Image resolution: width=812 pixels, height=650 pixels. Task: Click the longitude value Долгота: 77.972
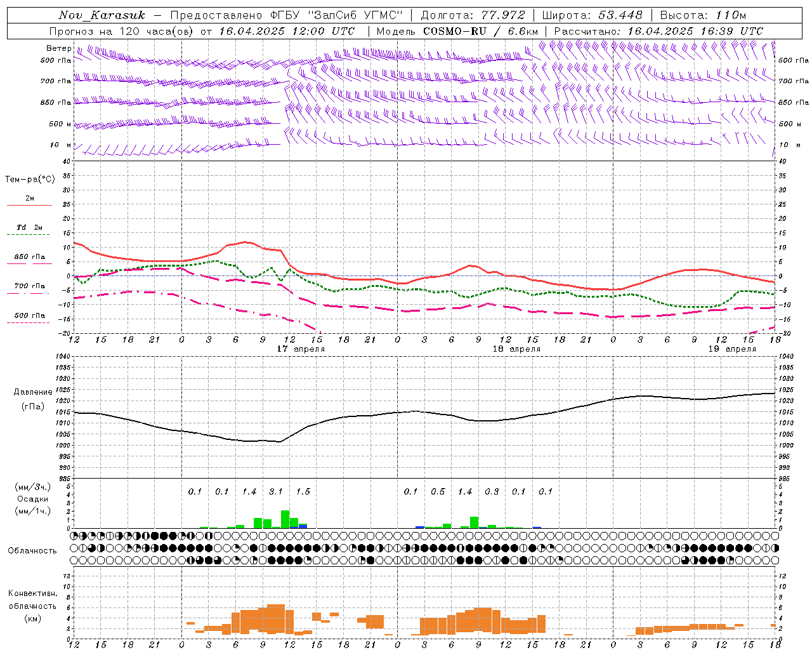(473, 15)
